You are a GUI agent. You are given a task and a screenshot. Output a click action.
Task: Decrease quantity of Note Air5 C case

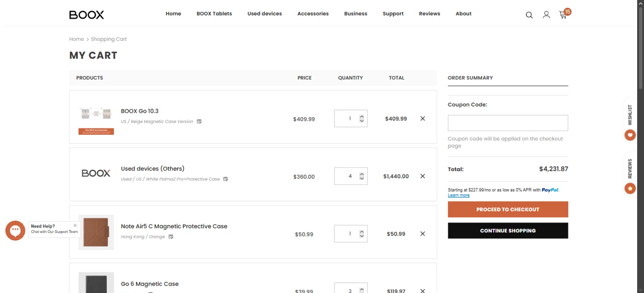pos(361,236)
